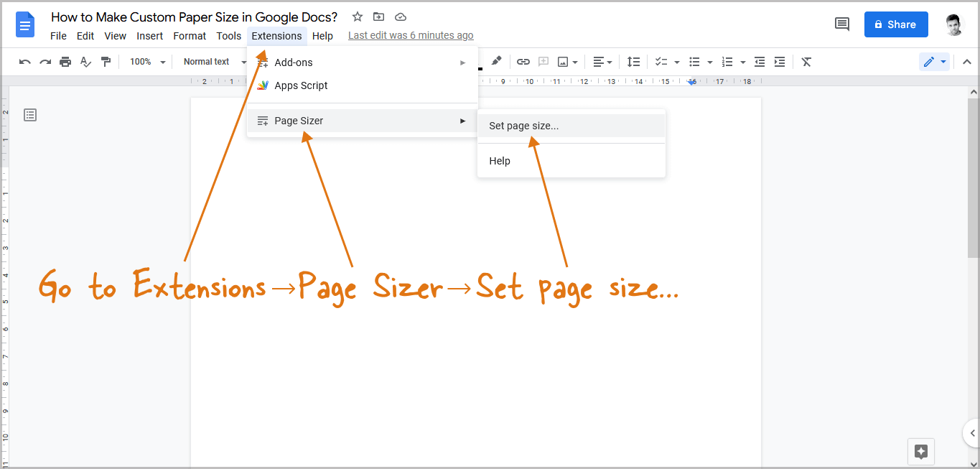The image size is (980, 469).
Task: Open the document outline icon
Action: click(29, 114)
